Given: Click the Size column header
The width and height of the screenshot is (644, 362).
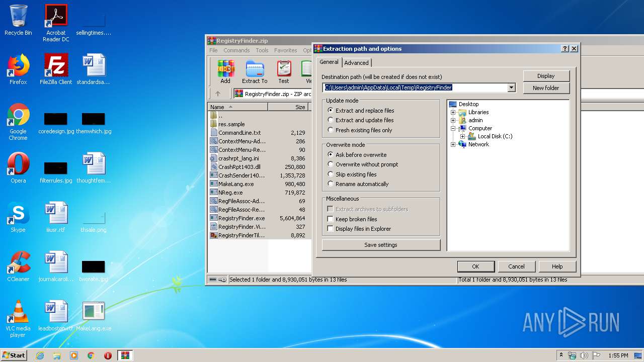Looking at the screenshot, I should (288, 107).
